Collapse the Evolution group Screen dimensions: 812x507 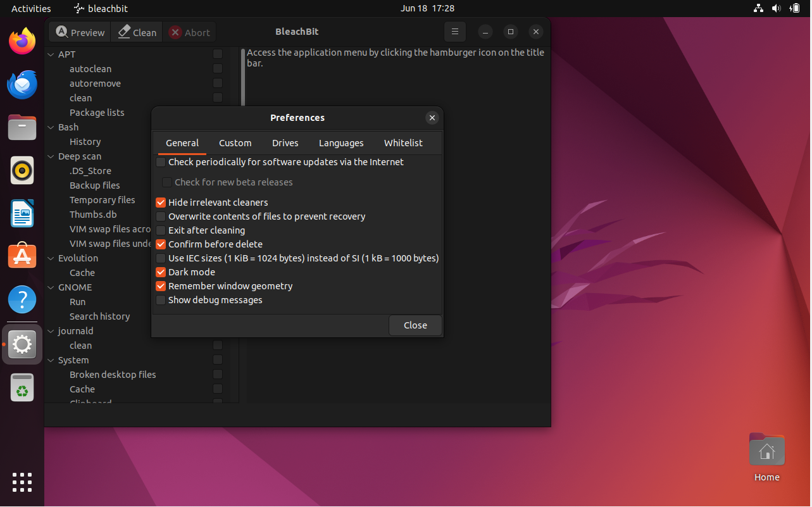coord(51,258)
